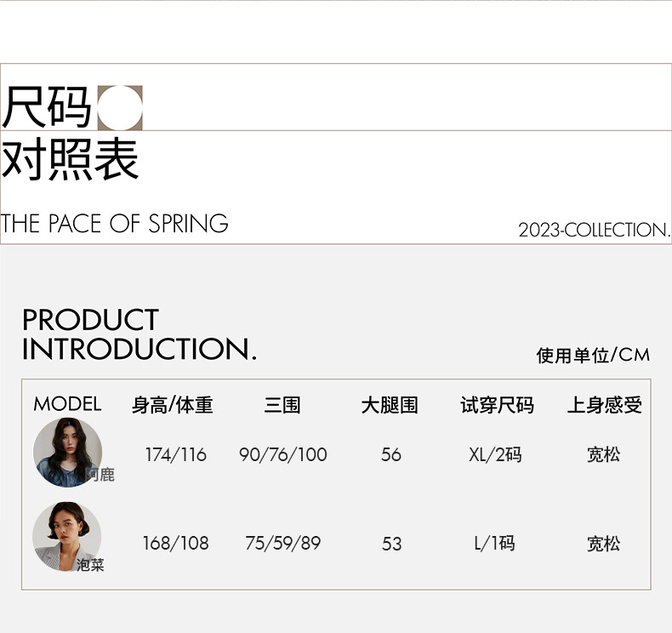This screenshot has height=633, width=672.
Task: Click the 身高/体重 column header
Action: [x=173, y=405]
